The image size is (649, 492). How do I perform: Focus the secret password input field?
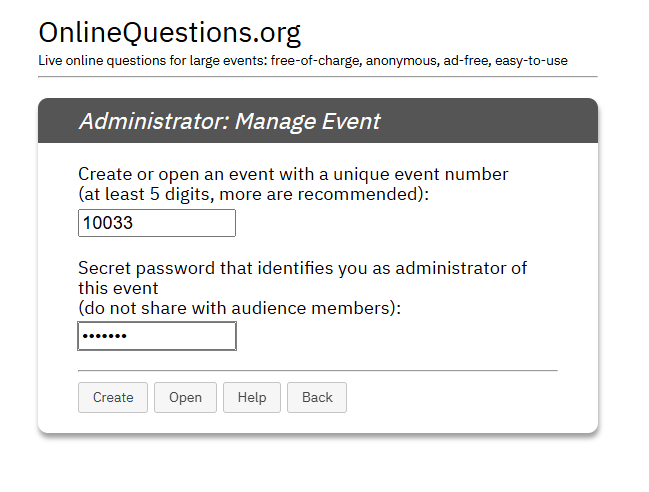pyautogui.click(x=157, y=336)
